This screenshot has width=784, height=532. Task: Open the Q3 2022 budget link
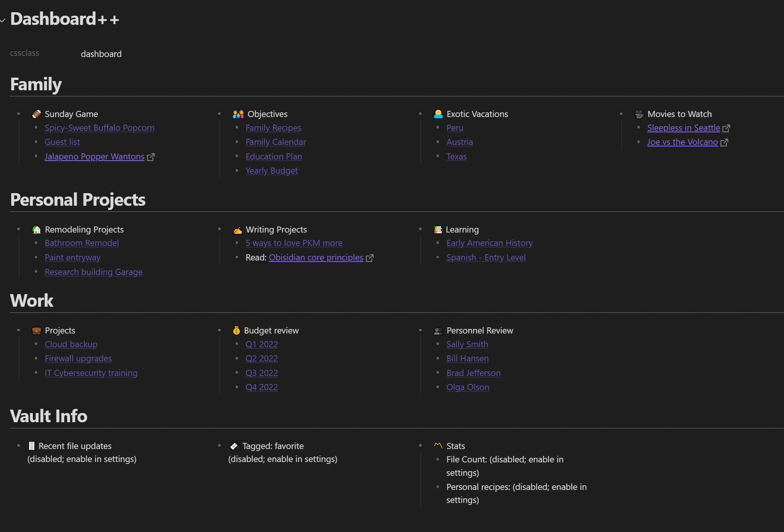(261, 373)
